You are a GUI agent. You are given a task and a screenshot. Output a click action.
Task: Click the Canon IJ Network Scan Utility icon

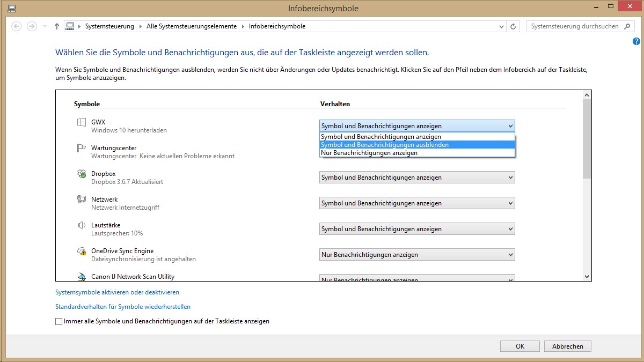point(82,277)
